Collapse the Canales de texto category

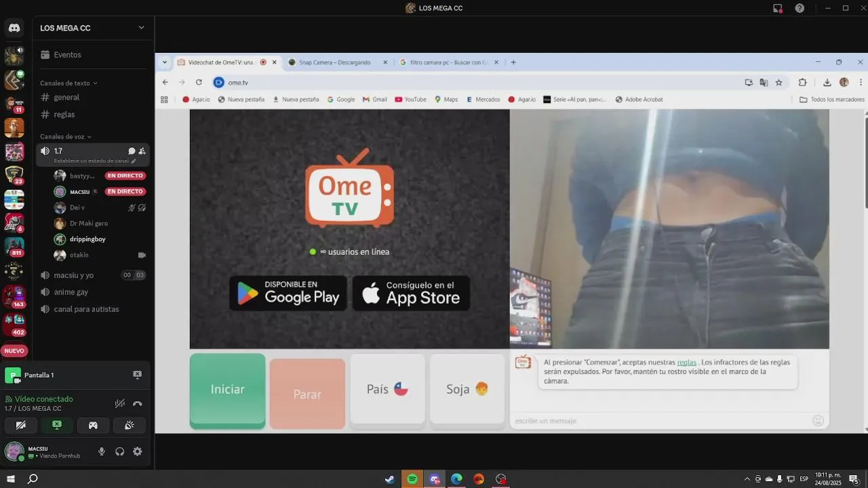(x=68, y=83)
